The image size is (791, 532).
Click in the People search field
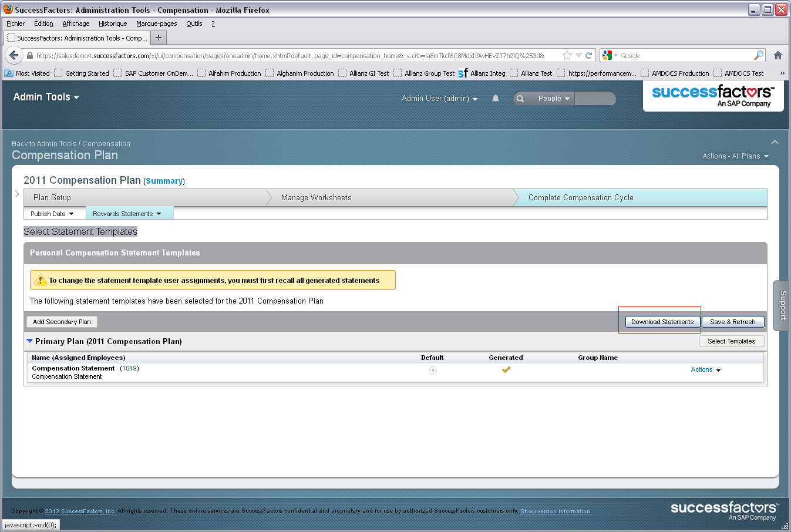[595, 99]
